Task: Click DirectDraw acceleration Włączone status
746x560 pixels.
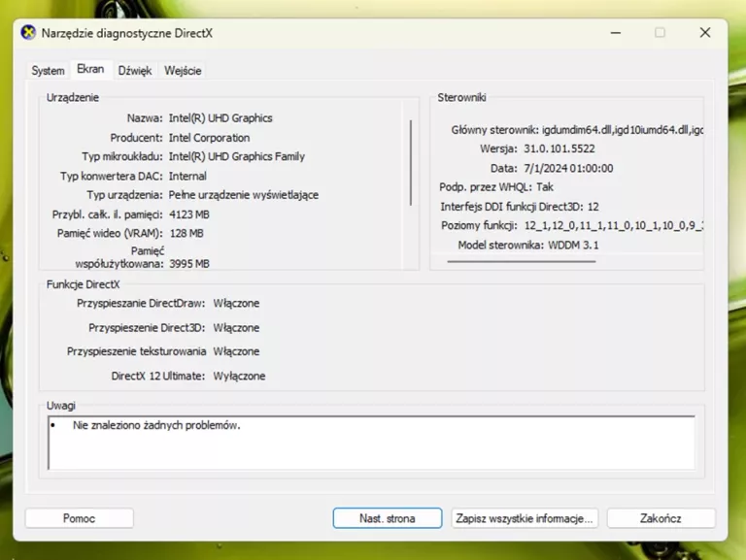Action: coord(236,304)
